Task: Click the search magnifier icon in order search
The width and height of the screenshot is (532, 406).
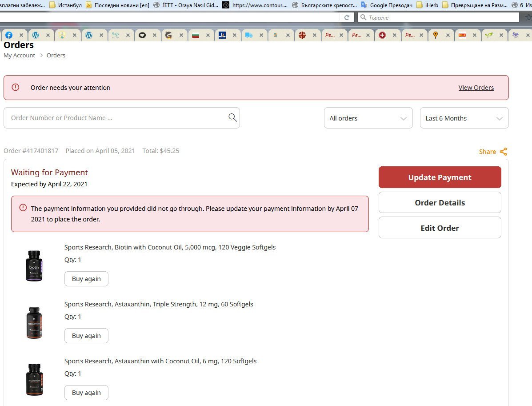Action: (x=232, y=117)
